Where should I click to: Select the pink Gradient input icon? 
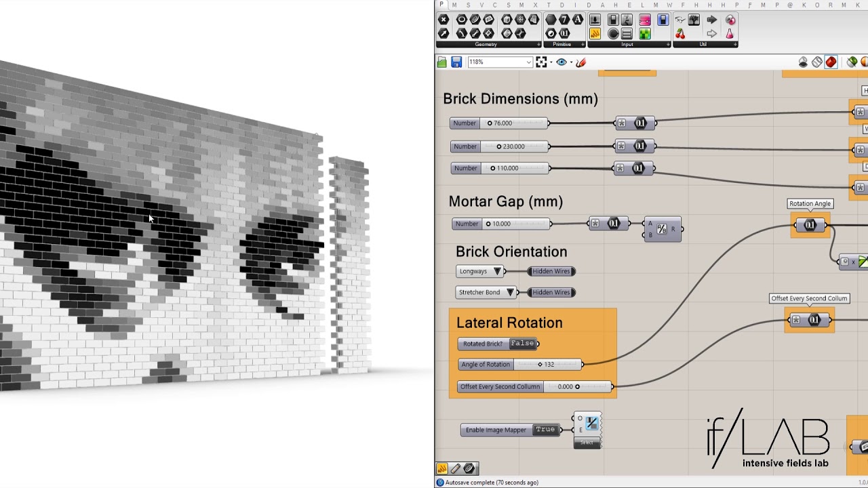(645, 20)
